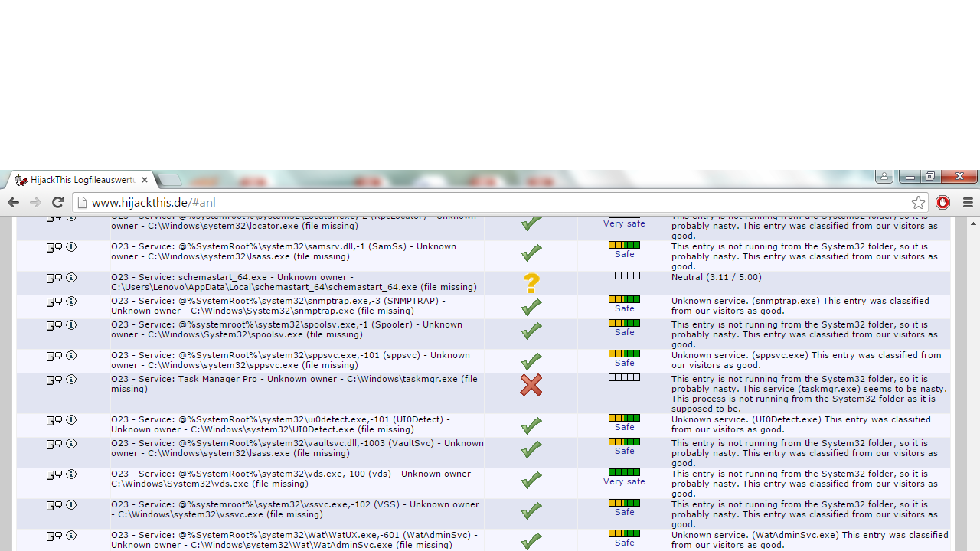This screenshot has width=980, height=551.
Task: Click the comment icon in the vds row
Action: point(54,474)
